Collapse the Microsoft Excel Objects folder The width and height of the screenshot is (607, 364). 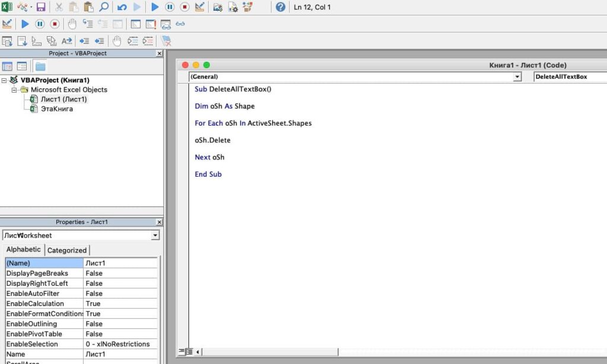[x=14, y=90]
